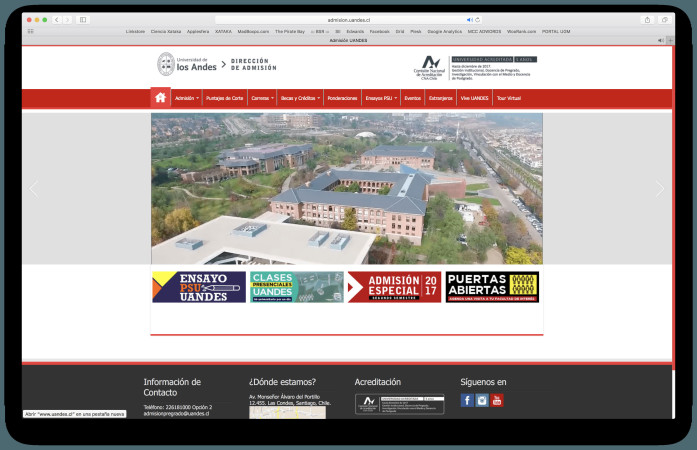The height and width of the screenshot is (450, 697).
Task: Open Admisión Especial 2017 banner
Action: [x=394, y=287]
